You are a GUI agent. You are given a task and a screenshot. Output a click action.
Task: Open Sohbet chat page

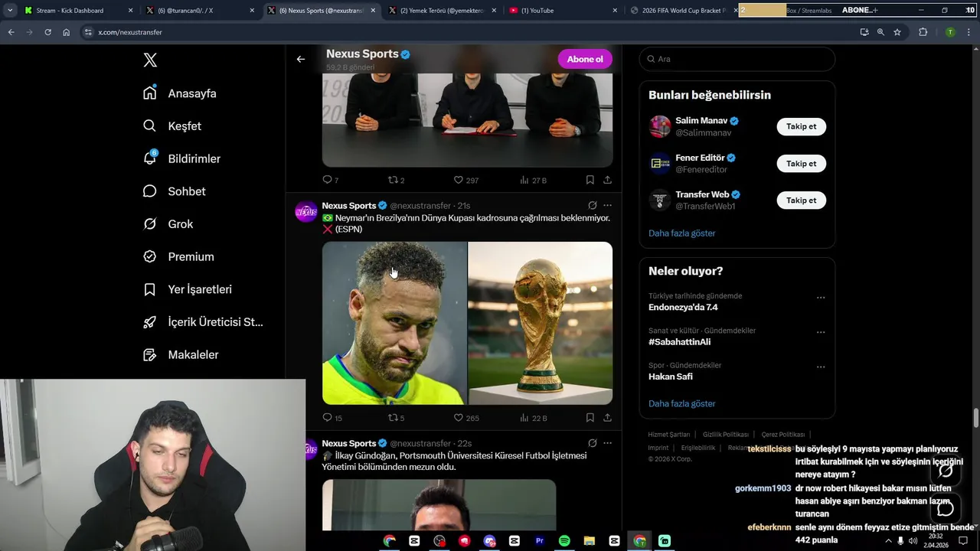click(x=175, y=191)
